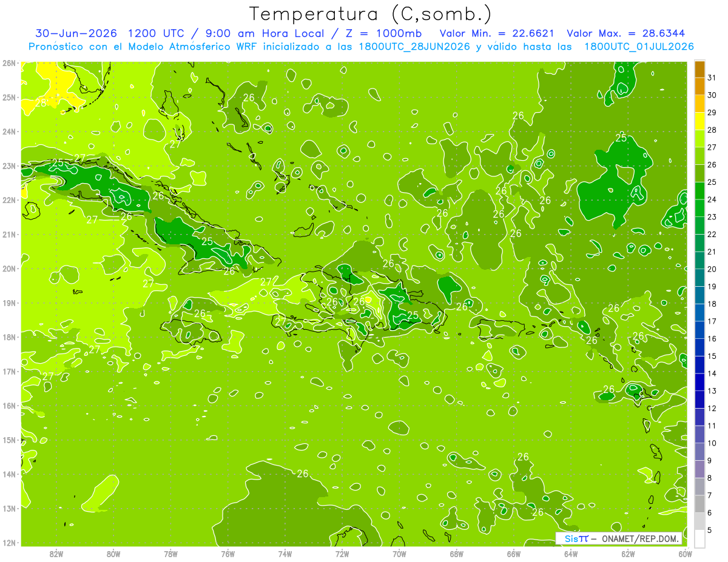
Task: Click the legend scale value 12
Action: coord(712,408)
